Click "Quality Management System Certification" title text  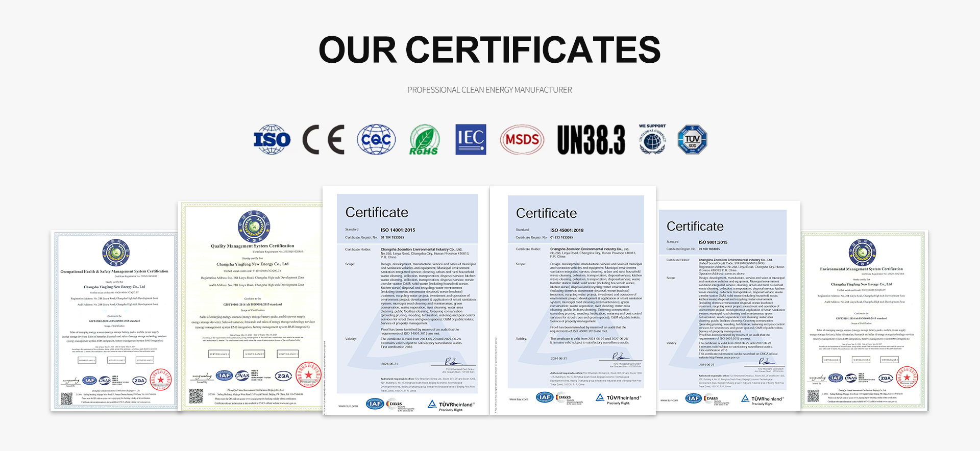(x=253, y=246)
